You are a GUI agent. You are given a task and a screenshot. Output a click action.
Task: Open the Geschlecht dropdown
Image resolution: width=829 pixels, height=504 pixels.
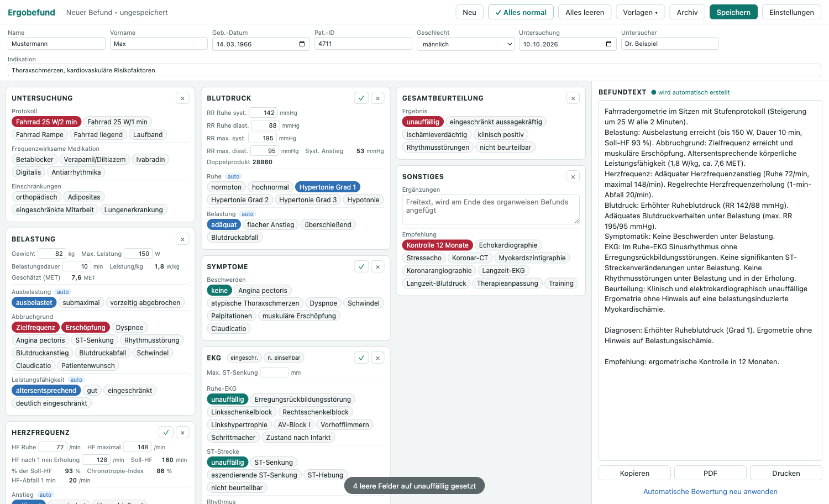coord(466,44)
